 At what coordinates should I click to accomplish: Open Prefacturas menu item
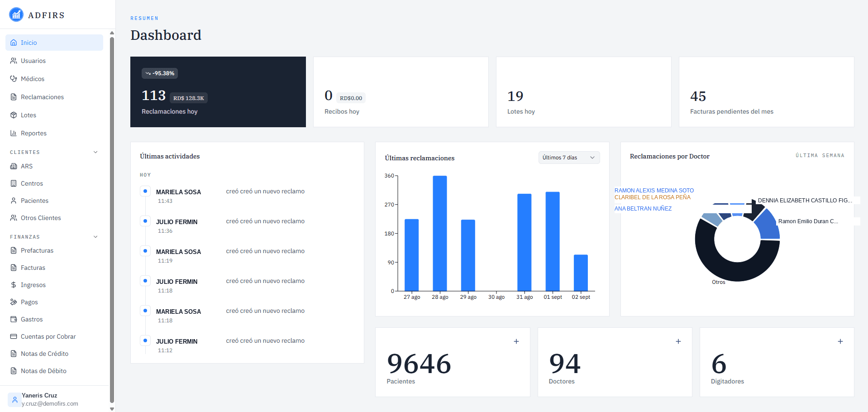point(54,250)
